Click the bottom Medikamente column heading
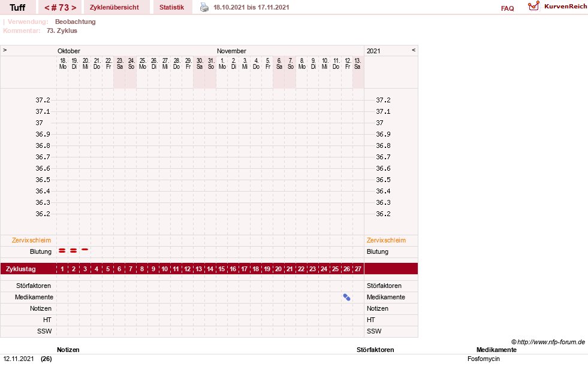Image resolution: width=588 pixels, height=373 pixels. point(496,350)
